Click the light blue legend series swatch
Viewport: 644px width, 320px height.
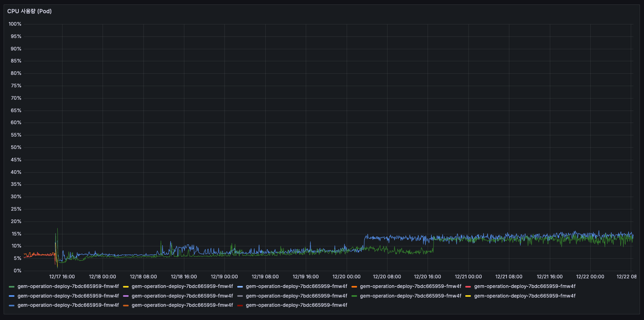click(x=240, y=286)
